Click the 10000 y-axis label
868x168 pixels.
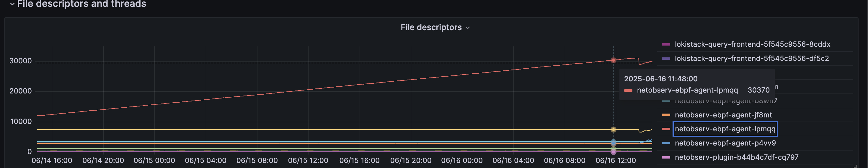pos(21,122)
